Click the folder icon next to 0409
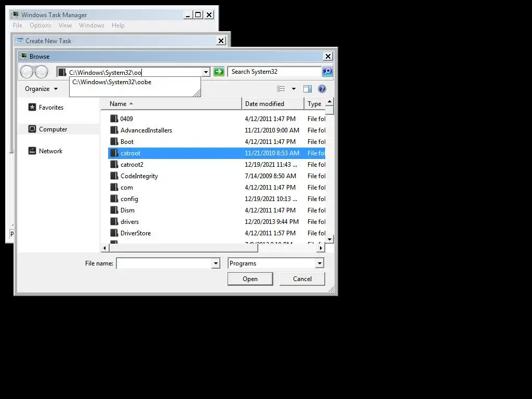532x399 pixels. pyautogui.click(x=114, y=119)
